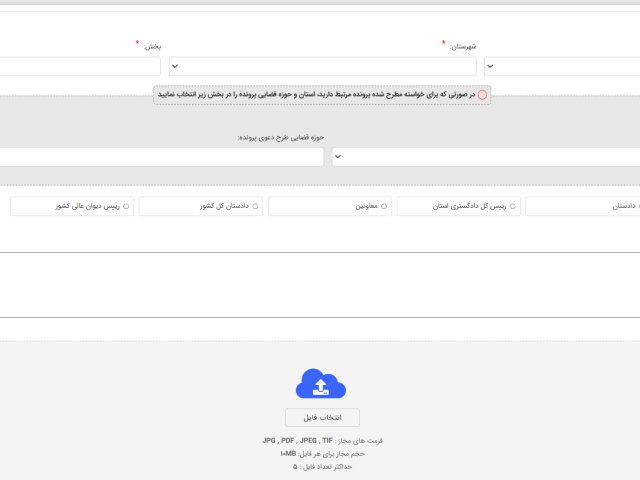Click the 10MB max file size note
The image size is (640, 480).
322,453
